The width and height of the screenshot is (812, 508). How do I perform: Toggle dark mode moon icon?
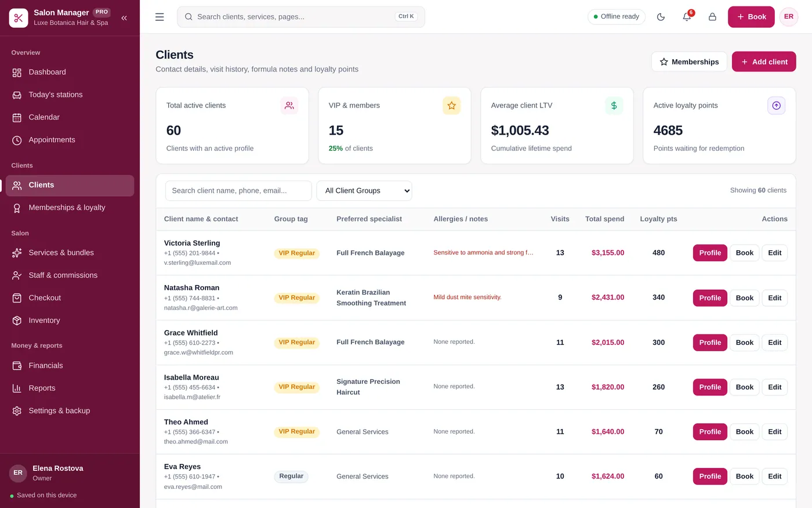661,17
